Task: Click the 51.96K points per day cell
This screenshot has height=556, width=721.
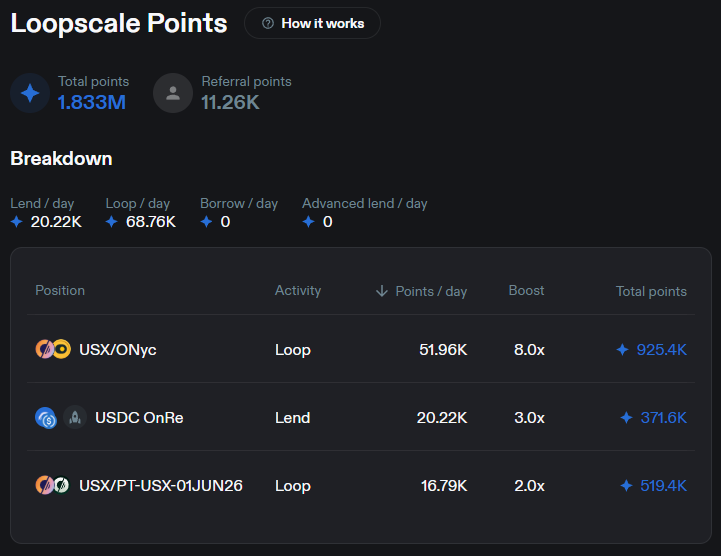Action: point(443,350)
